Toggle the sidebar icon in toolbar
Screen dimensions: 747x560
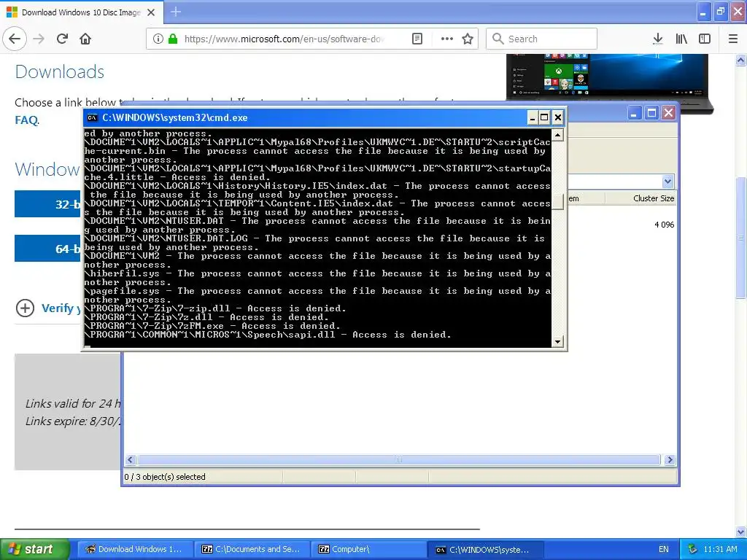click(705, 39)
